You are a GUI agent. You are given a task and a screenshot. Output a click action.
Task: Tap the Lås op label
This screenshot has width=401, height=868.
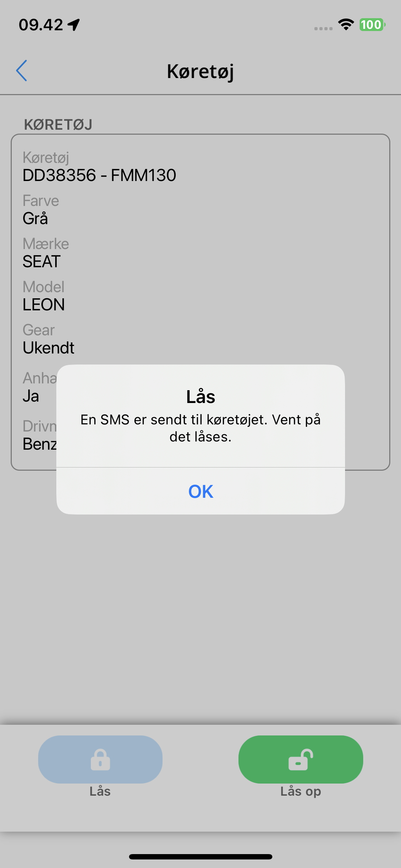(x=300, y=791)
